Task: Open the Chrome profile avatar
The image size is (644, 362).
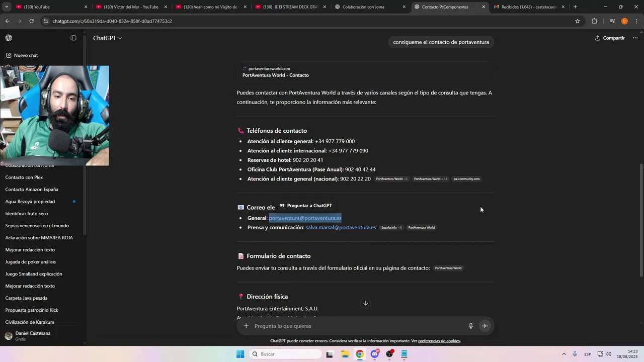Action: tap(624, 21)
